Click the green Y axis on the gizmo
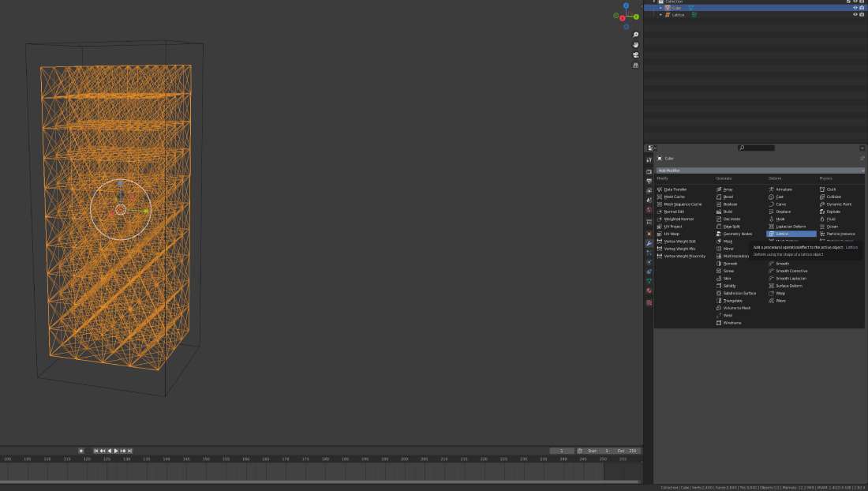 [636, 17]
